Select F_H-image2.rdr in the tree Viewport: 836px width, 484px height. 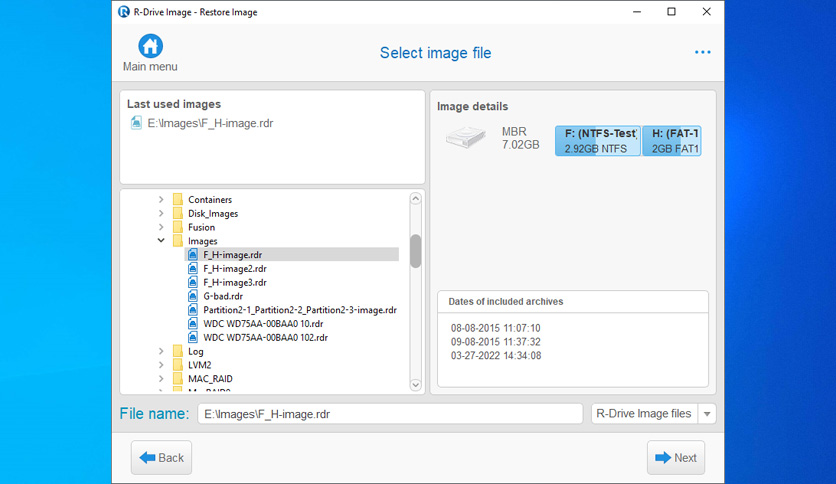235,269
